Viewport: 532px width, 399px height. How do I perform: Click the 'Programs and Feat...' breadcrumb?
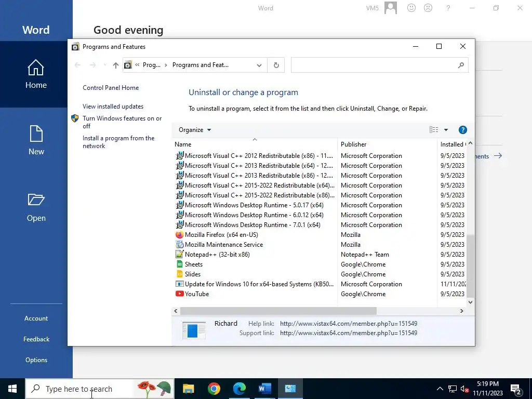pos(201,65)
